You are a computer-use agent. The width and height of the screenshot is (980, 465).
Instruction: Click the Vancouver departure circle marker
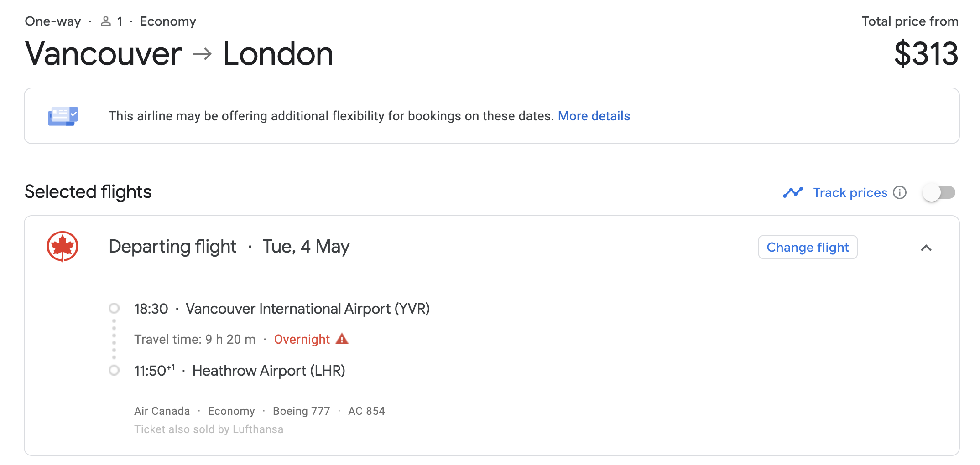click(114, 309)
